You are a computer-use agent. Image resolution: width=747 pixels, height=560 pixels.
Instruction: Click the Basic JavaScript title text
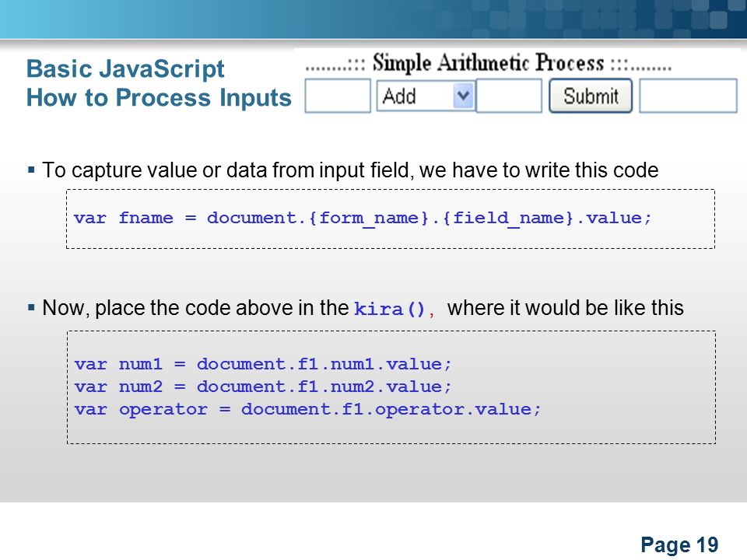click(x=125, y=69)
